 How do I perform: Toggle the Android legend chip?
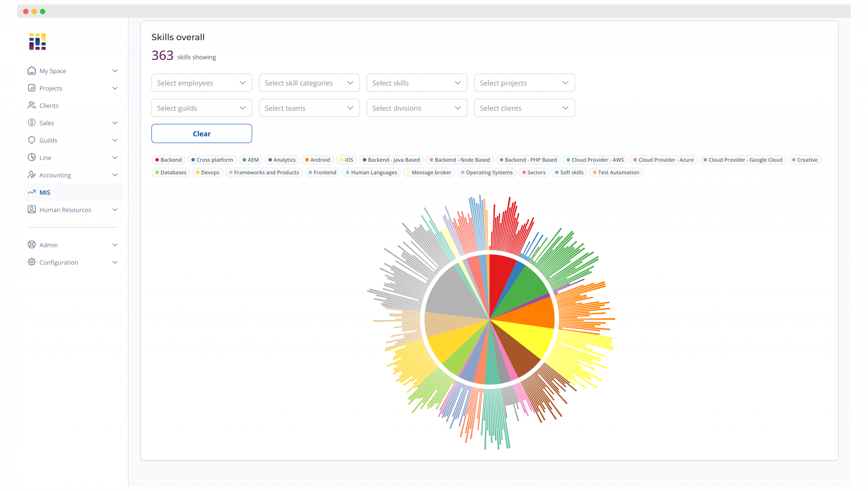click(x=317, y=160)
